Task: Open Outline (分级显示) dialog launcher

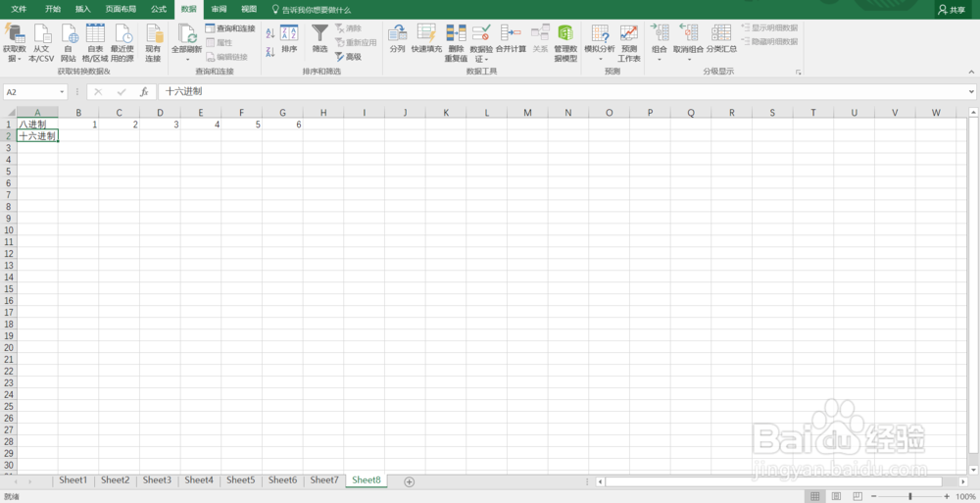Action: (x=798, y=73)
